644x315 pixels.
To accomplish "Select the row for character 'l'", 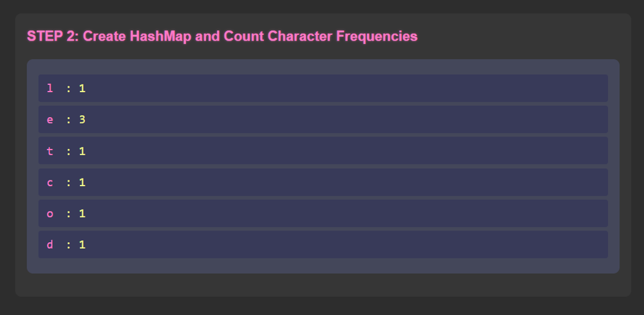I will (323, 88).
